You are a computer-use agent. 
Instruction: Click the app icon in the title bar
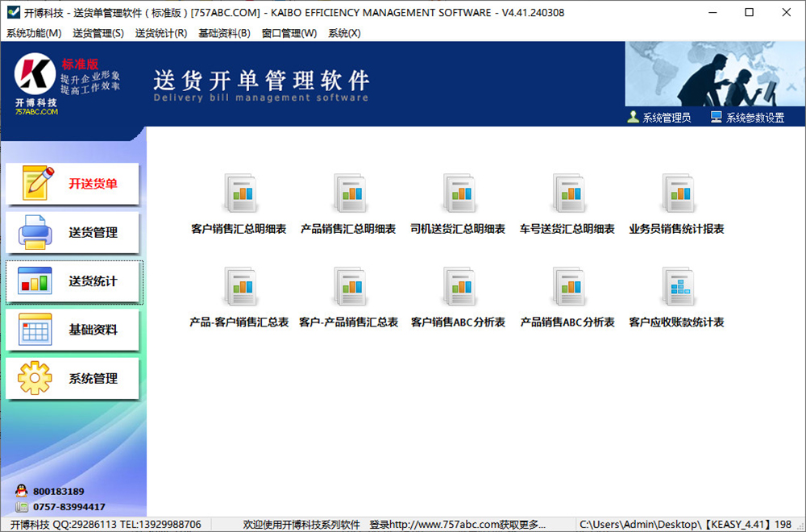14,12
